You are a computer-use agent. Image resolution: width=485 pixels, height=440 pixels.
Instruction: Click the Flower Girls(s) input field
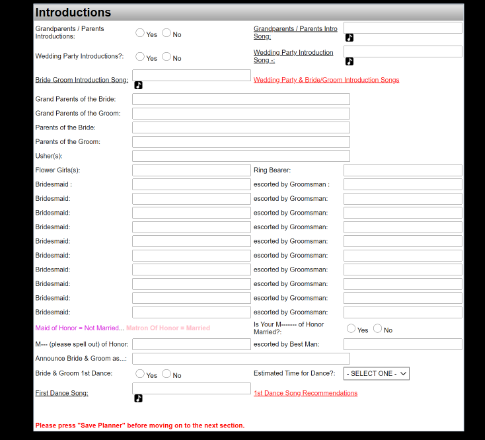(x=191, y=170)
